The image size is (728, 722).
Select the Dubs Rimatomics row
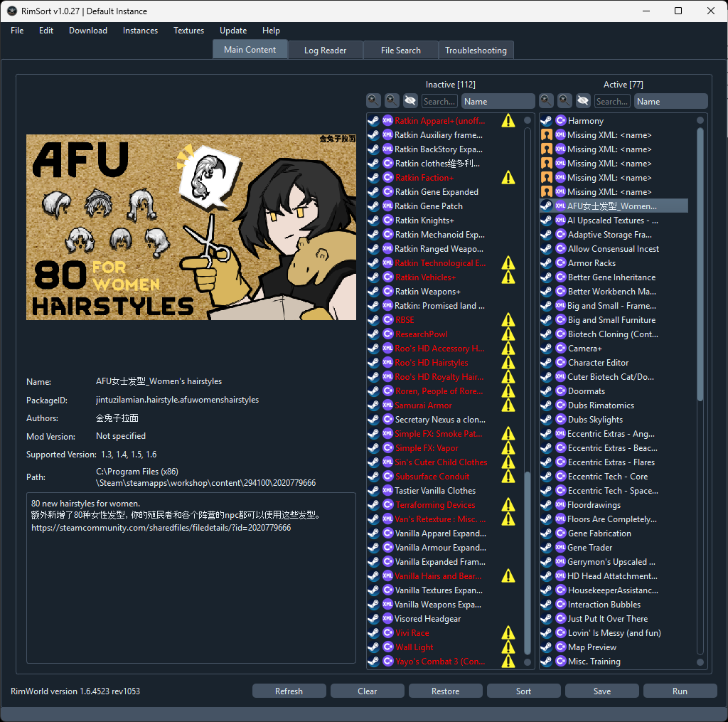point(614,405)
